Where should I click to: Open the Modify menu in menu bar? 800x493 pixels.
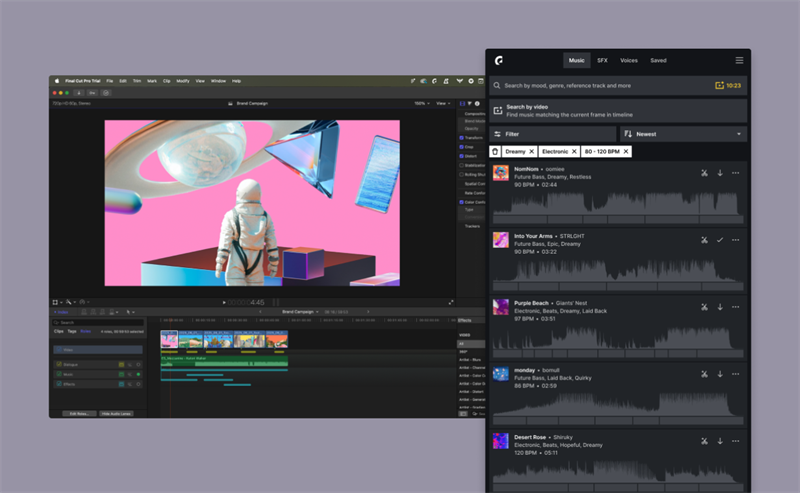[x=181, y=80]
